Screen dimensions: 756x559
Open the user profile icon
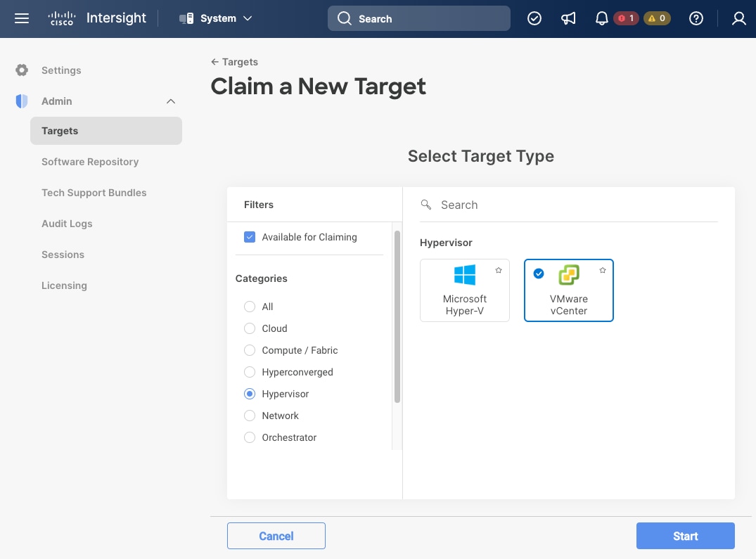(738, 18)
